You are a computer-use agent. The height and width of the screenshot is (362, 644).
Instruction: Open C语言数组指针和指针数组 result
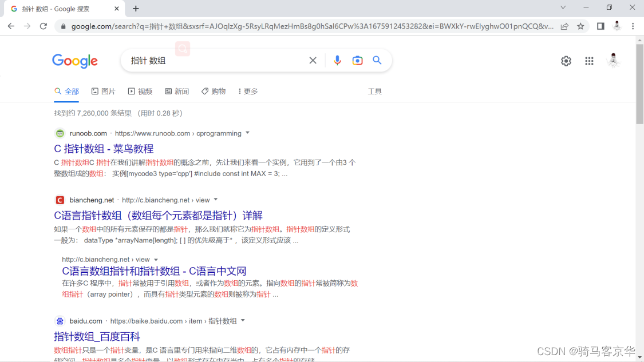pos(154,271)
